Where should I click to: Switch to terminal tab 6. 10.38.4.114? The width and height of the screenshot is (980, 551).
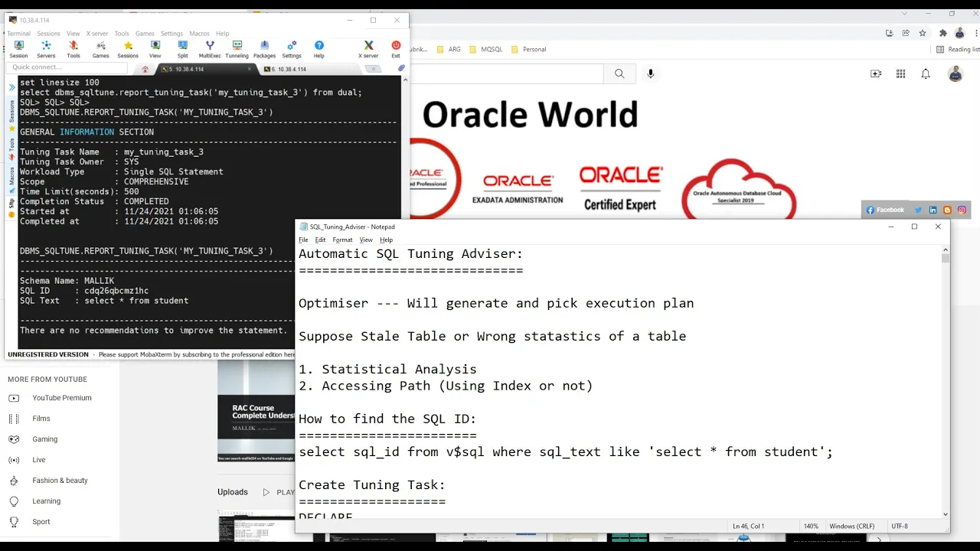[306, 69]
